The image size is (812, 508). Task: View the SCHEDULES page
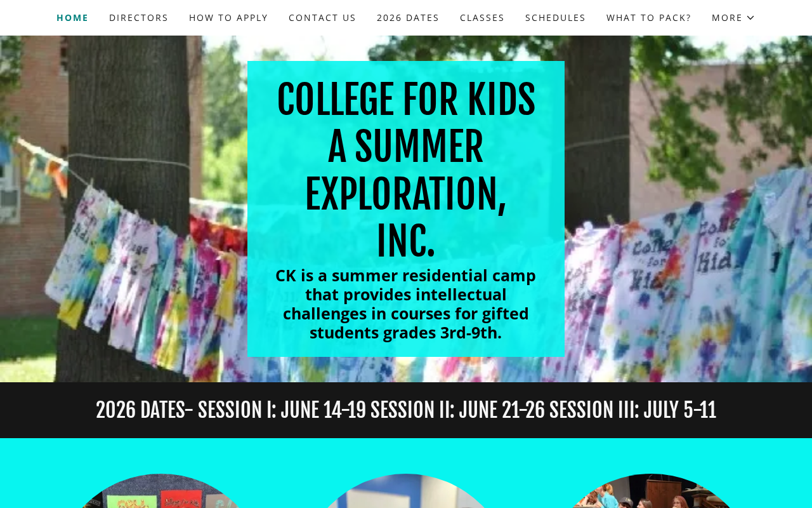(556, 18)
